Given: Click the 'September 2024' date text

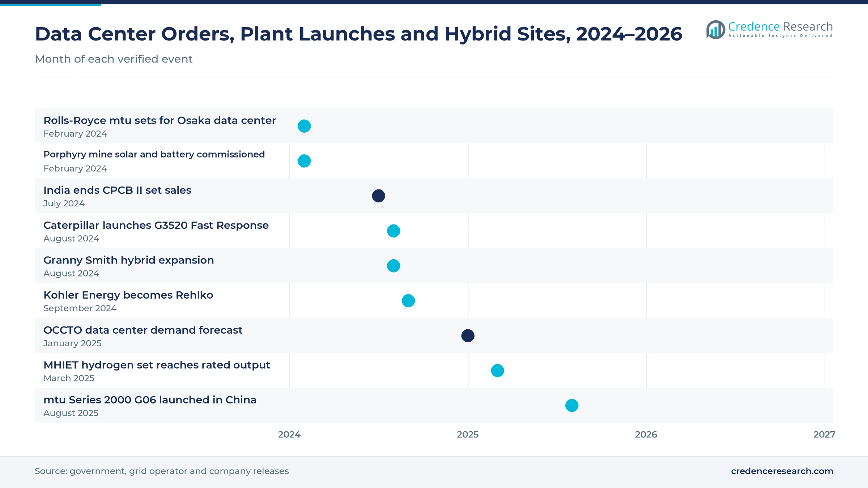Looking at the screenshot, I should [x=80, y=308].
